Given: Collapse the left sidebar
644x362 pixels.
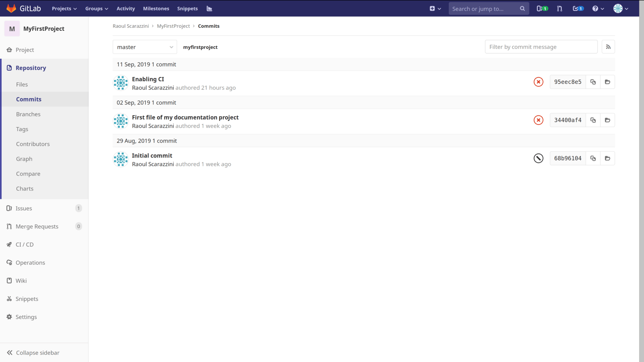Looking at the screenshot, I should (x=38, y=353).
